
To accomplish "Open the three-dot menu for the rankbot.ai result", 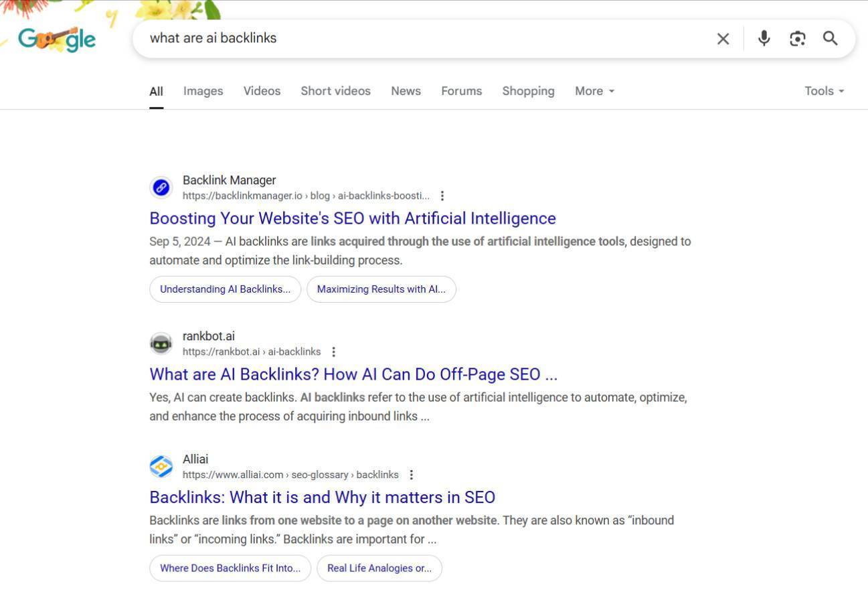I will click(x=333, y=352).
